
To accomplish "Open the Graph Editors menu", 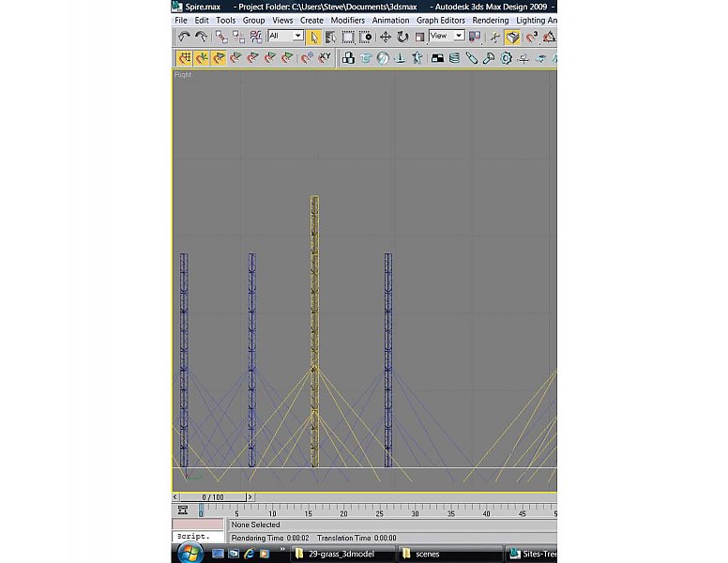I will 441,21.
